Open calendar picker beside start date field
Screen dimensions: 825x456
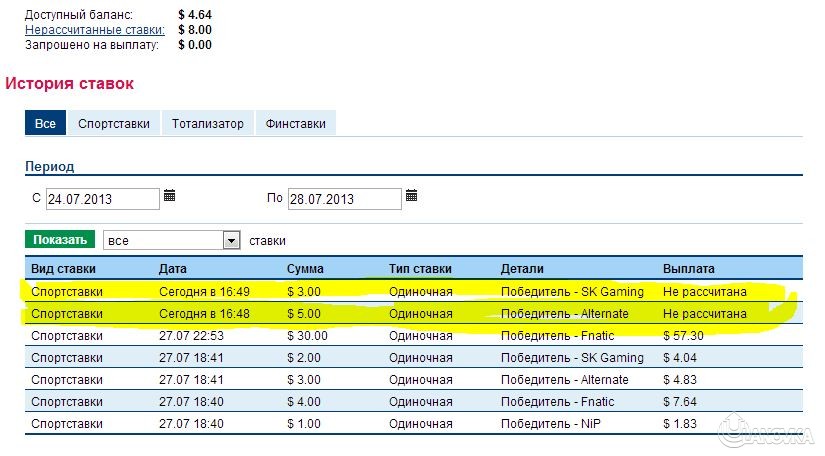[169, 196]
